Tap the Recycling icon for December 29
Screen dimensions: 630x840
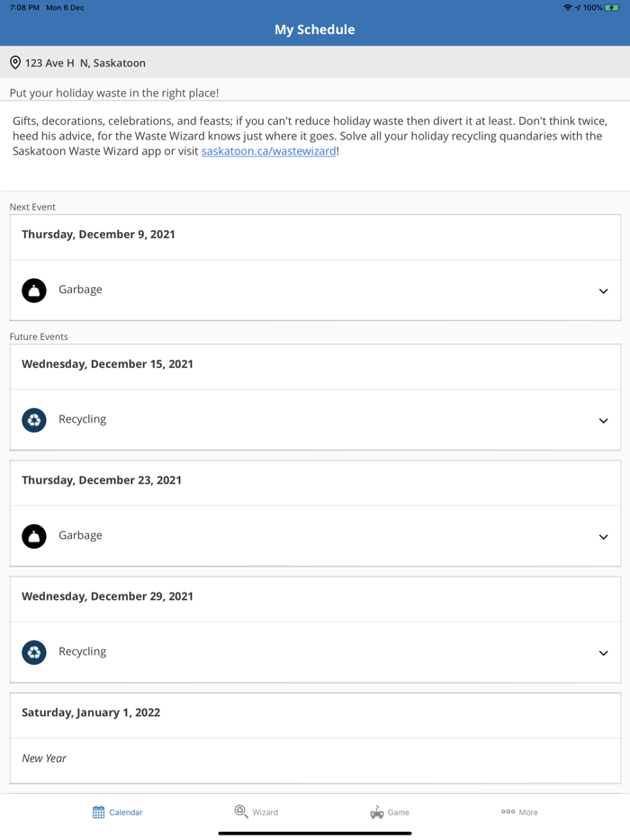point(34,652)
